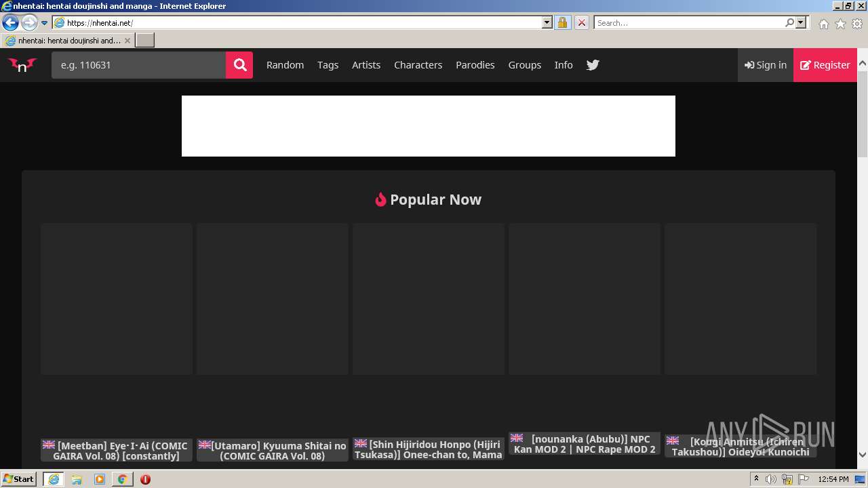The width and height of the screenshot is (868, 488).
Task: Stop page loading with the red X
Action: click(581, 22)
